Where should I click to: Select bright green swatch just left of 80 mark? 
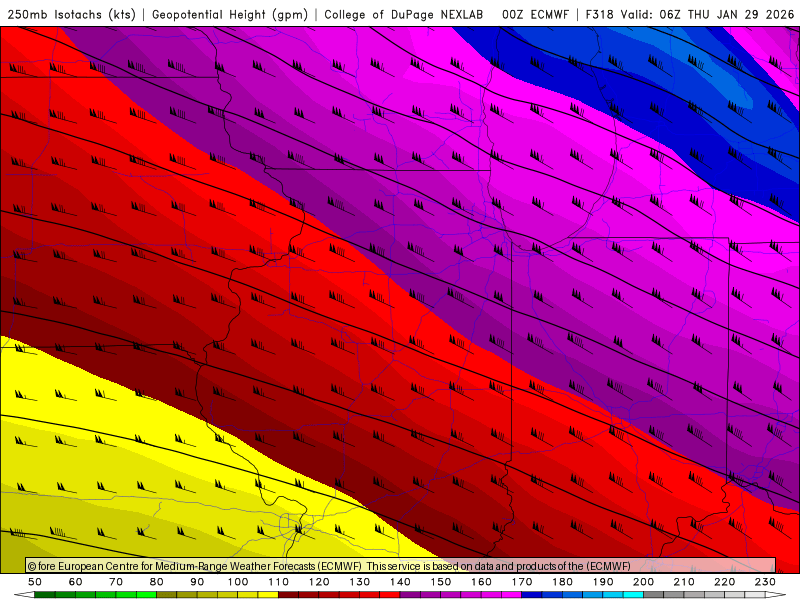(146, 595)
